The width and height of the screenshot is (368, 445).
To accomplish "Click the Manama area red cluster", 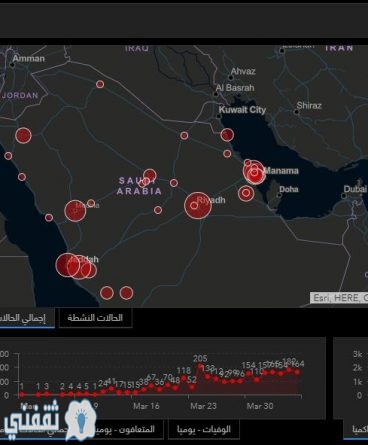I will (255, 172).
